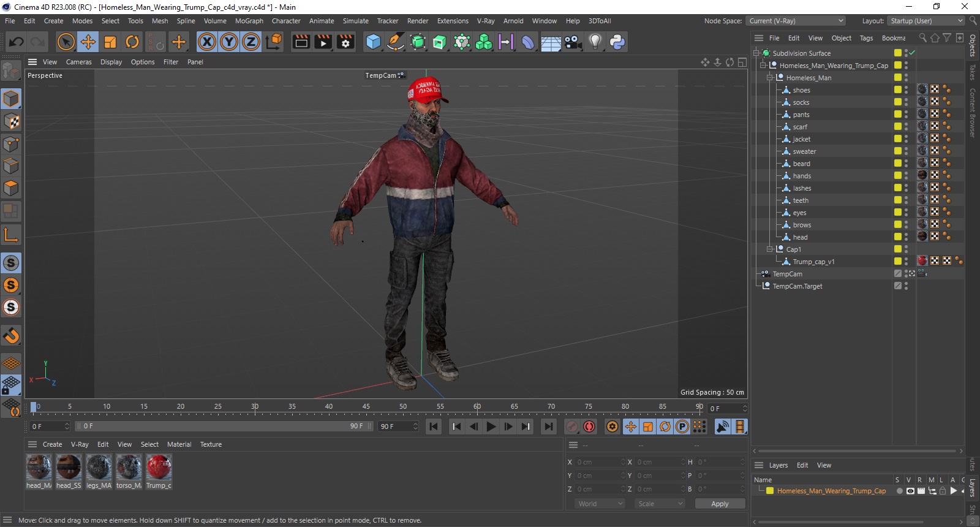Viewport: 980px width, 527px height.
Task: Click search icon in Objects manager
Action: [x=923, y=38]
